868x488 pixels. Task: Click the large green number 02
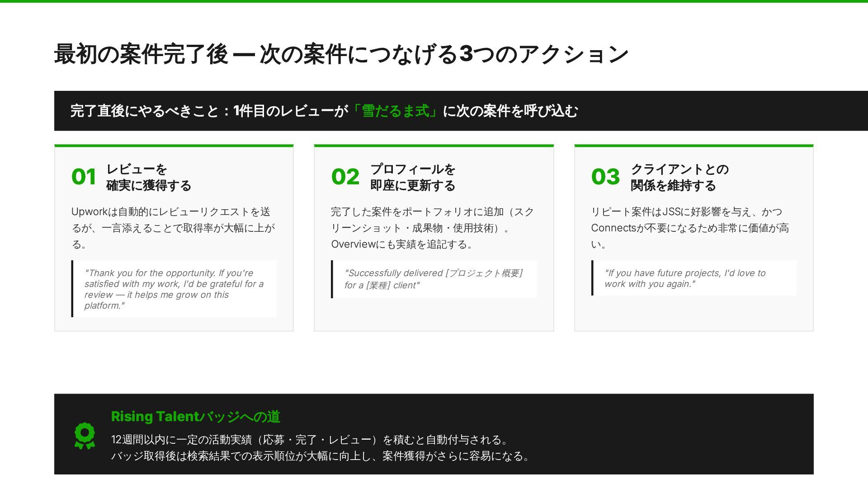[x=345, y=177]
